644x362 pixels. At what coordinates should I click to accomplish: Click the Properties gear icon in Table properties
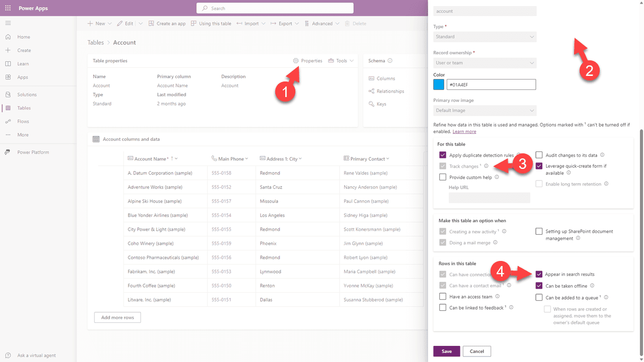(296, 60)
